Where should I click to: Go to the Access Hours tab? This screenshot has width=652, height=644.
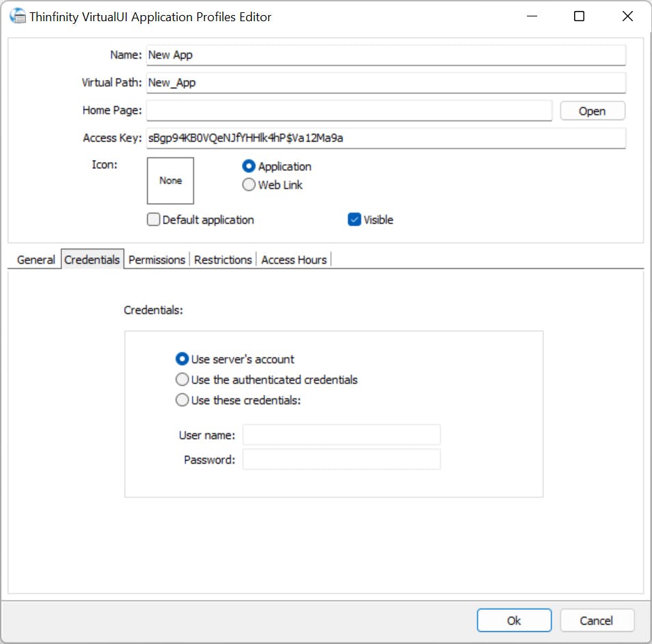coord(294,260)
